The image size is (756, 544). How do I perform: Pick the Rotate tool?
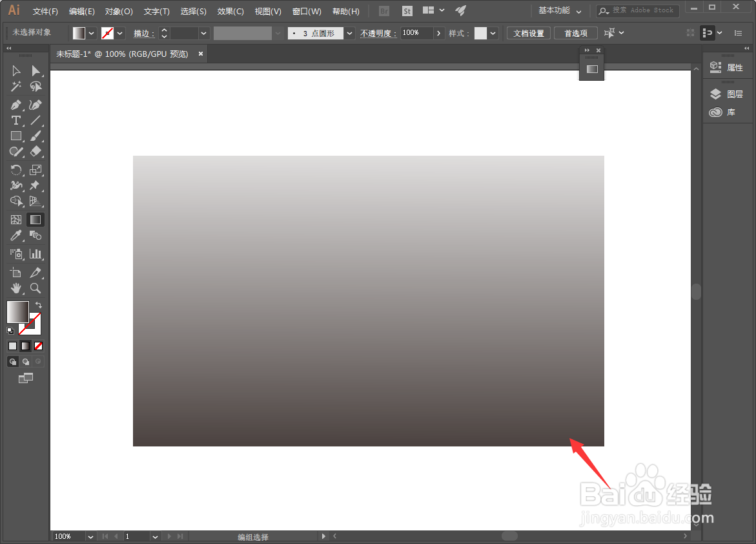(x=16, y=170)
